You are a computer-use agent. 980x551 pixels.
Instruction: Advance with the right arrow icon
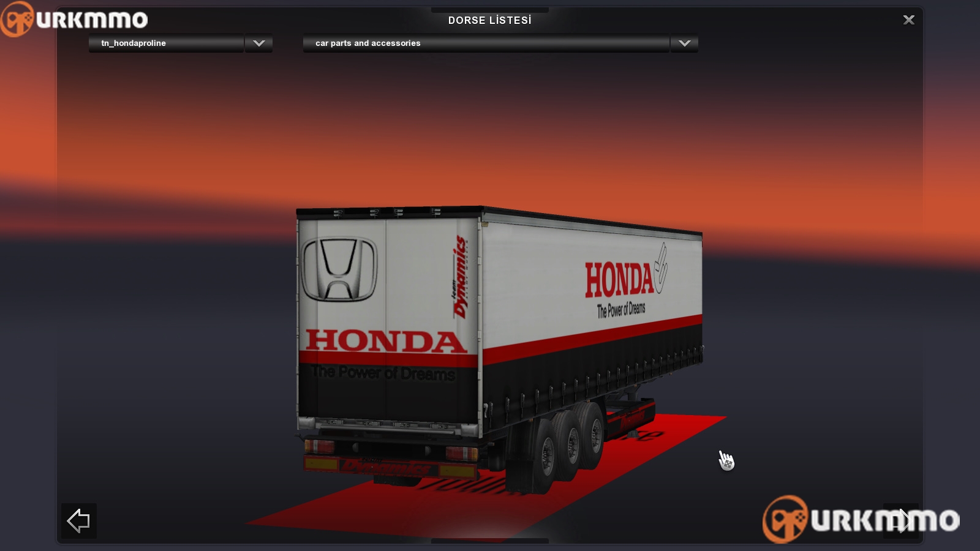900,521
